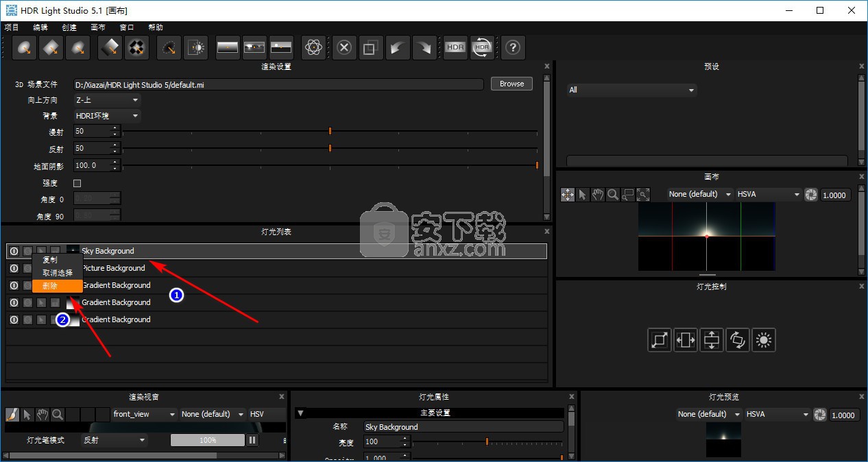The height and width of the screenshot is (462, 868).
Task: Choose 取消选择 in the context menu
Action: [58, 273]
